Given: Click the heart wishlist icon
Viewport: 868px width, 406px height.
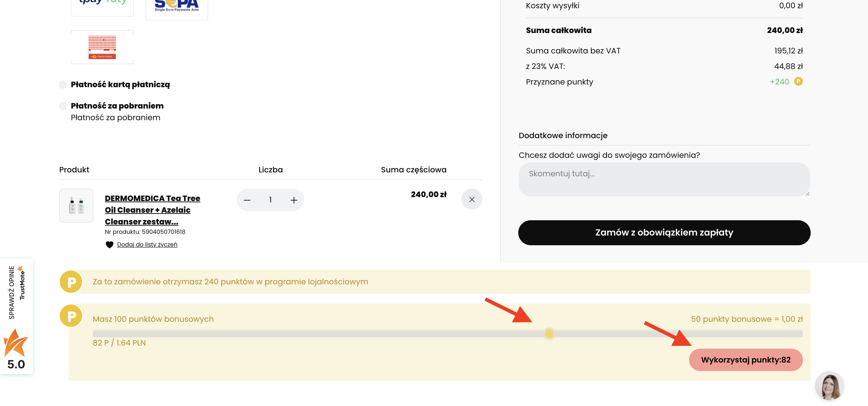Looking at the screenshot, I should tap(109, 245).
